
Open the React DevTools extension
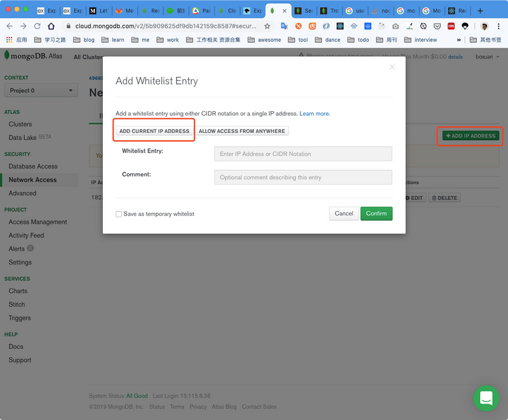(x=340, y=26)
